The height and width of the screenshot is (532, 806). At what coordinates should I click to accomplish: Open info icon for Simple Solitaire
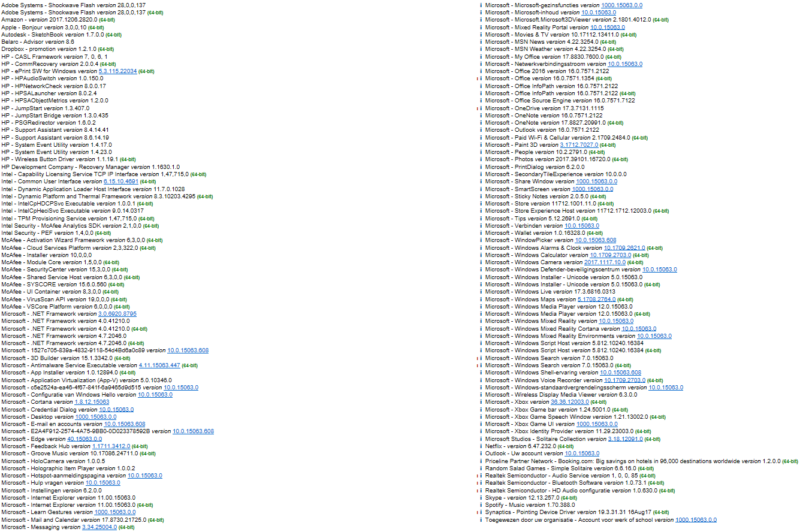(x=481, y=468)
